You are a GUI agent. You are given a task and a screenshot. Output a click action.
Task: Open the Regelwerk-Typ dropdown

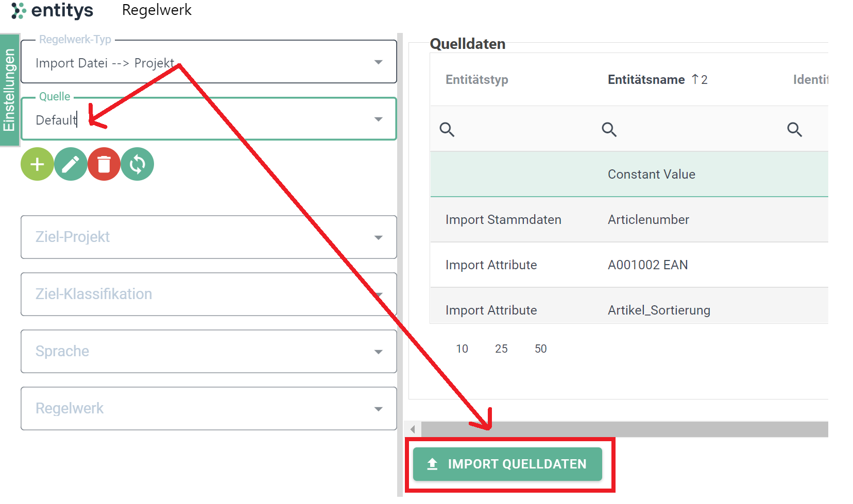tap(209, 62)
